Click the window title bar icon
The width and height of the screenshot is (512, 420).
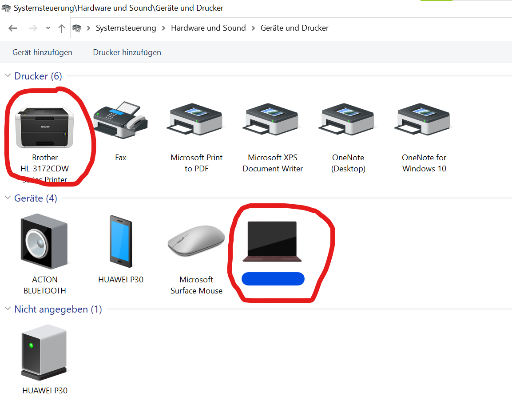[x=6, y=8]
